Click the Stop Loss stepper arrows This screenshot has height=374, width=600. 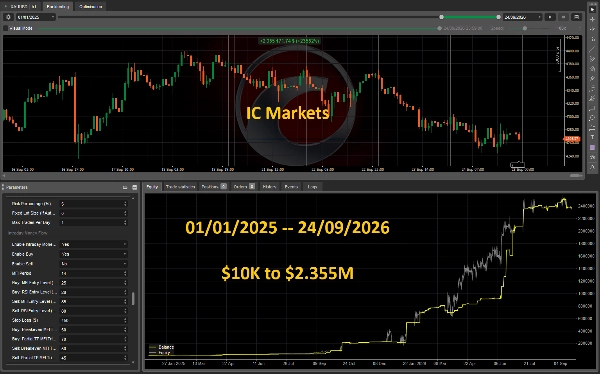[x=125, y=320]
